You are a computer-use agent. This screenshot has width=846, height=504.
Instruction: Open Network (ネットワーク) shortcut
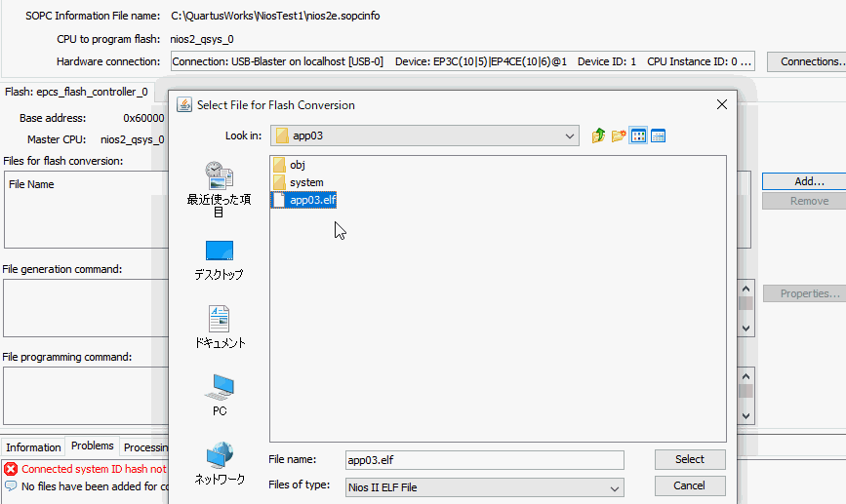tap(219, 464)
